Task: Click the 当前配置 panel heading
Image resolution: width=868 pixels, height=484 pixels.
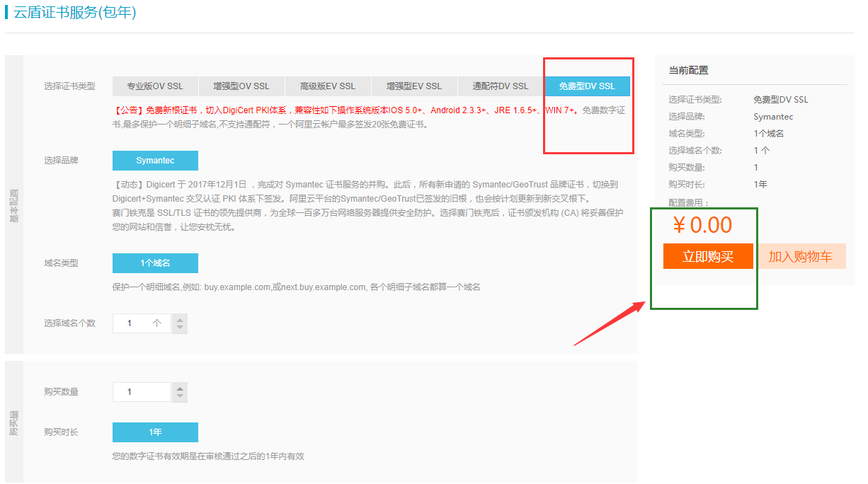Action: (x=688, y=70)
